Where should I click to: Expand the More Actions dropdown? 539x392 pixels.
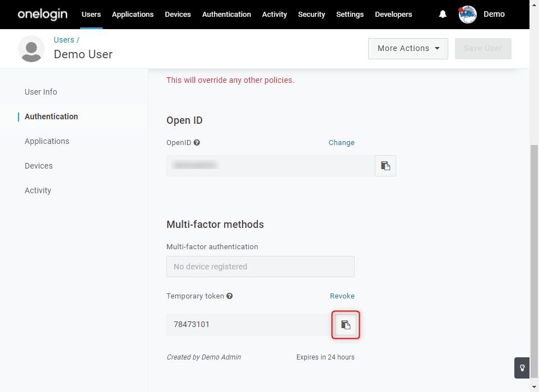pos(408,49)
